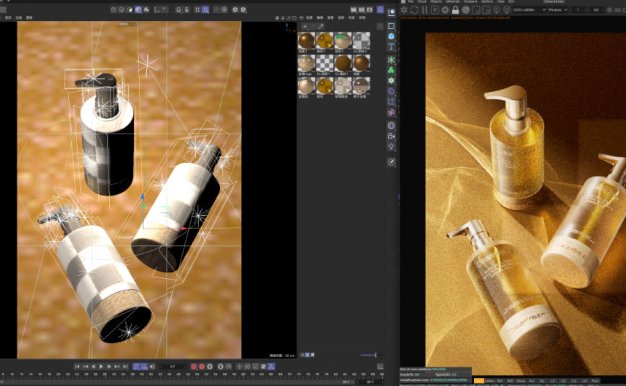Open the Octane settings round gear icon
The height and width of the screenshot is (386, 626).
(x=445, y=10)
